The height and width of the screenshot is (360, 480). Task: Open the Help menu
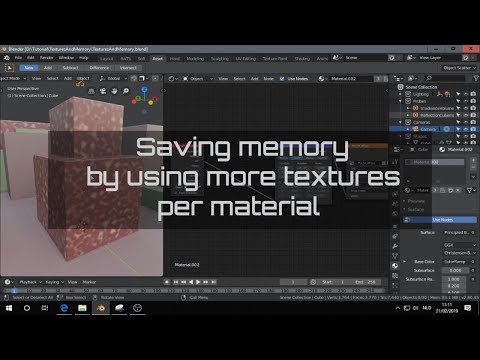84,58
